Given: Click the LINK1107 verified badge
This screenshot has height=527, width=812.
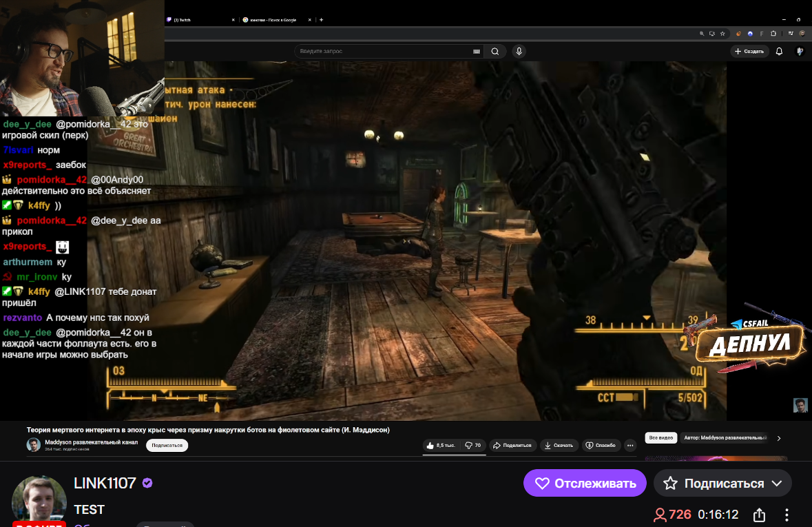Looking at the screenshot, I should 147,483.
